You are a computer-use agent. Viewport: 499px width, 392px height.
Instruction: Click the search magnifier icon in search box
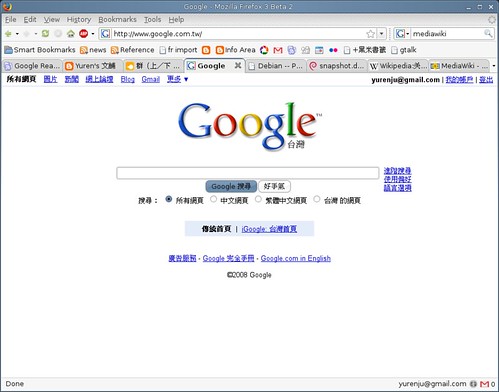[488, 33]
